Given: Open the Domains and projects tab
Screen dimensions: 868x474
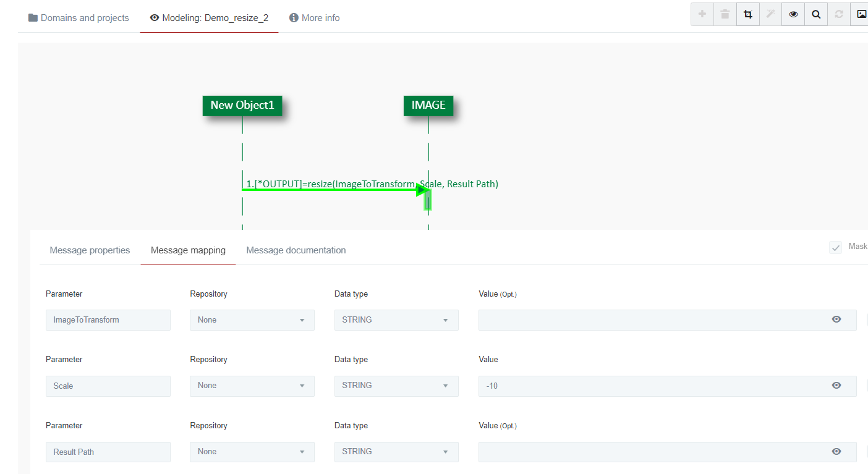Looking at the screenshot, I should 79,18.
